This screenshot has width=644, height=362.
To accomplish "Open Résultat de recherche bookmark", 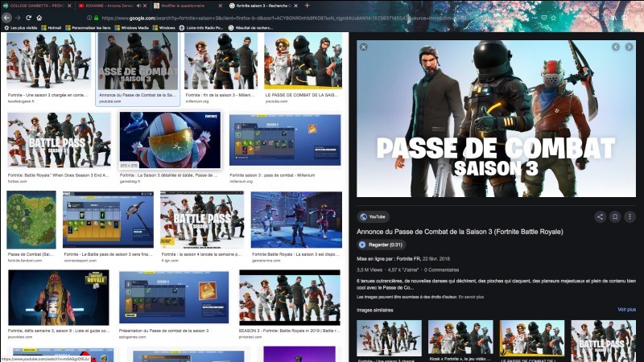I will pos(250,28).
